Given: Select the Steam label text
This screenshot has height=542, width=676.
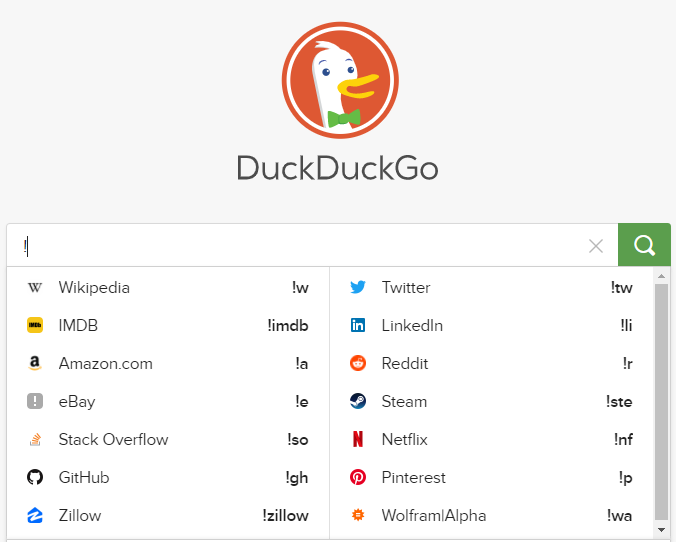Looking at the screenshot, I should (404, 401).
